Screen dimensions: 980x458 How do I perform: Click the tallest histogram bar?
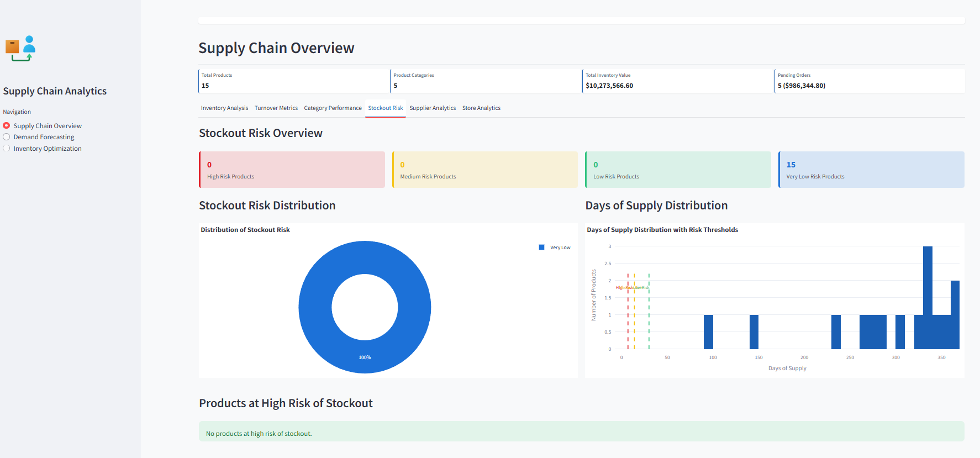tap(928, 297)
